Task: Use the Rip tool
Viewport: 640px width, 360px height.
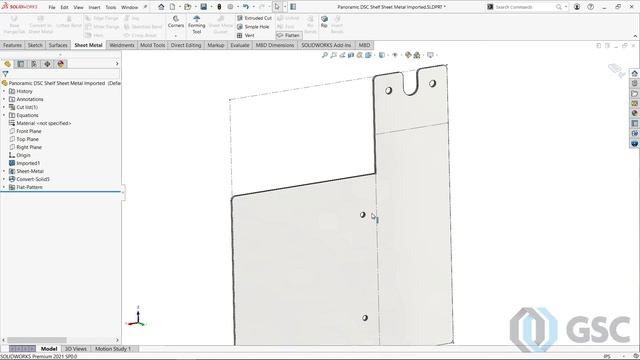Action: pyautogui.click(x=324, y=22)
